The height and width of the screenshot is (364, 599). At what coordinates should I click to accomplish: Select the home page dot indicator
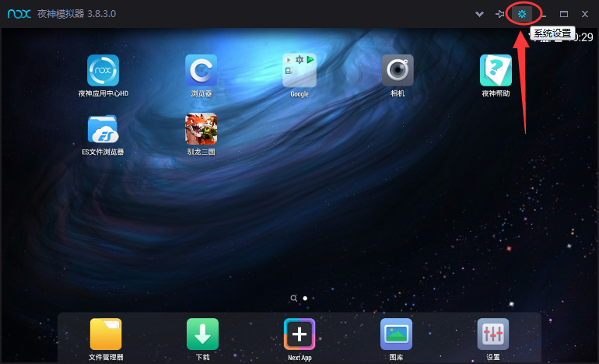[x=305, y=299]
